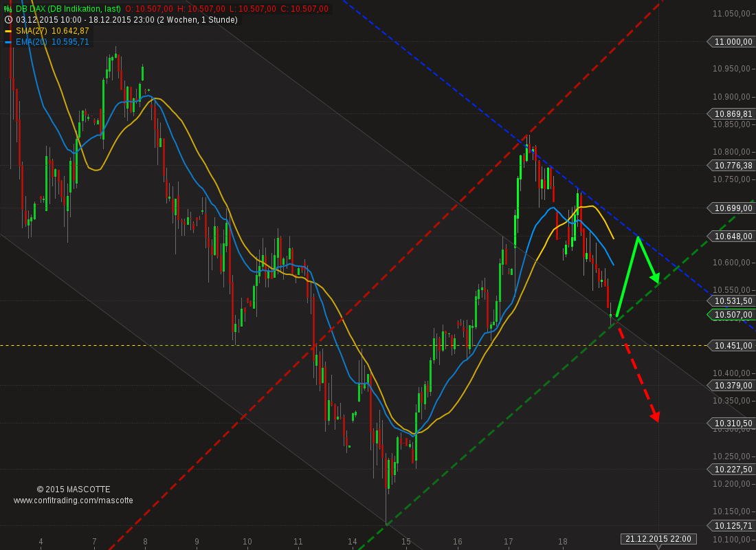Image resolution: width=756 pixels, height=550 pixels.
Task: Click the yellow SMA(27) legend color marker
Action: pyautogui.click(x=8, y=31)
